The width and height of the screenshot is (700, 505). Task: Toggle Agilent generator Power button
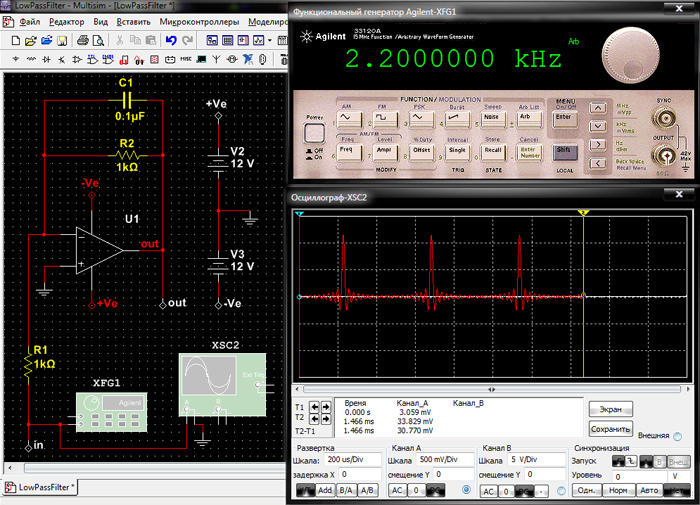tap(314, 133)
